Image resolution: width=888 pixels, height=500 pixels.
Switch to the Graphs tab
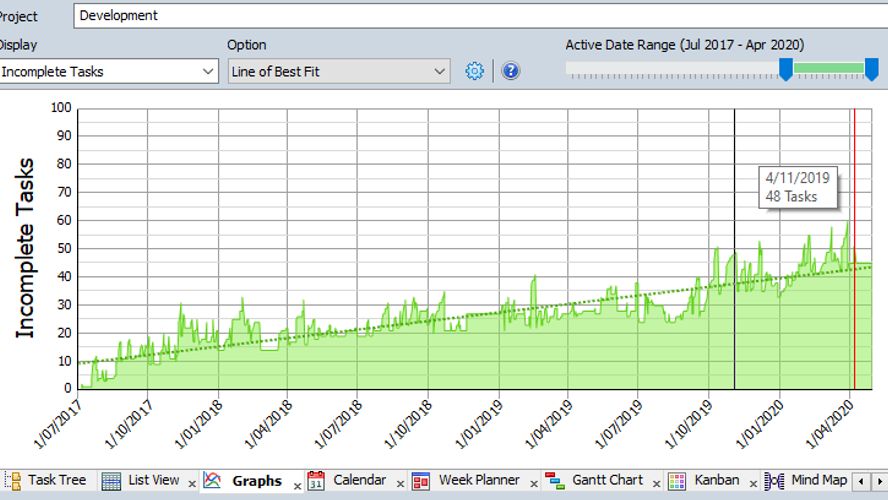[256, 481]
